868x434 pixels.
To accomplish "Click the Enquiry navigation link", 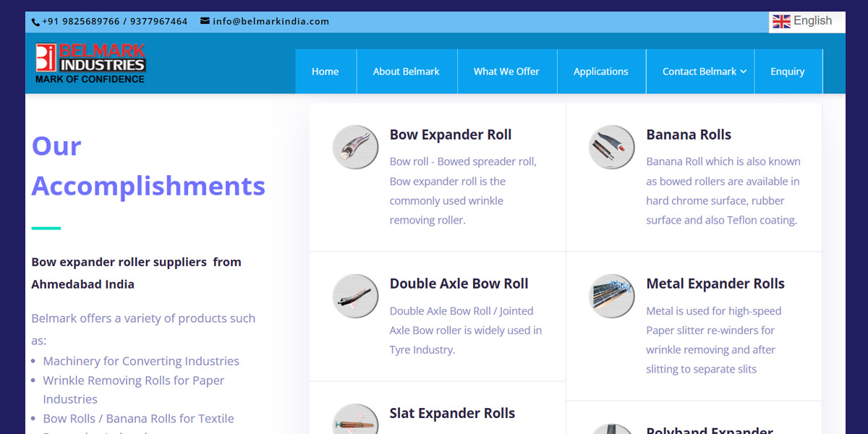I will click(x=787, y=72).
